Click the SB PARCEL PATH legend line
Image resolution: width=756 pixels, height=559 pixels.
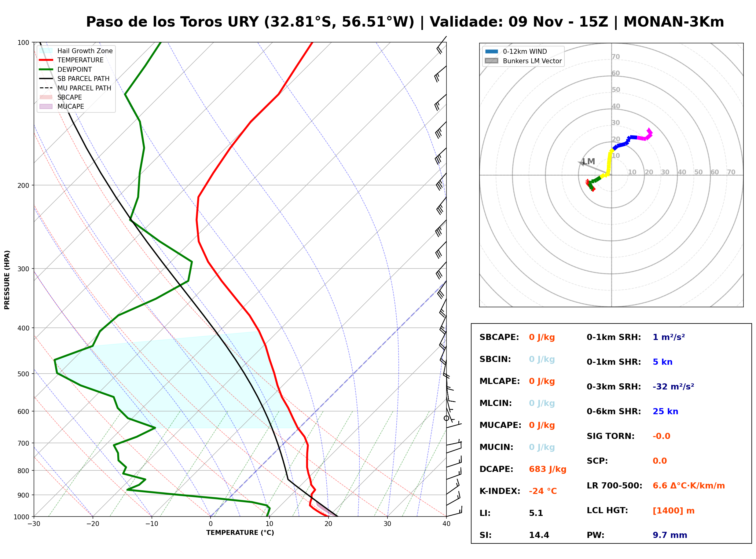point(46,79)
